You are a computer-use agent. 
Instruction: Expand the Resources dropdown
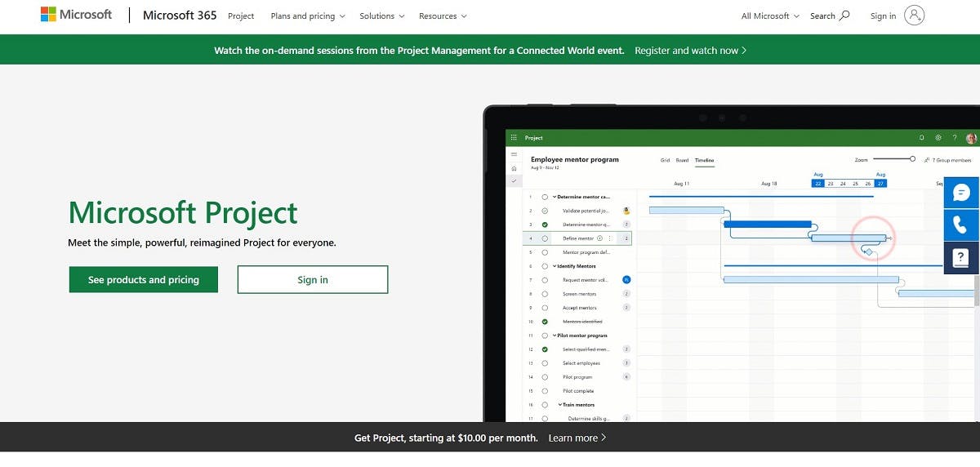443,16
